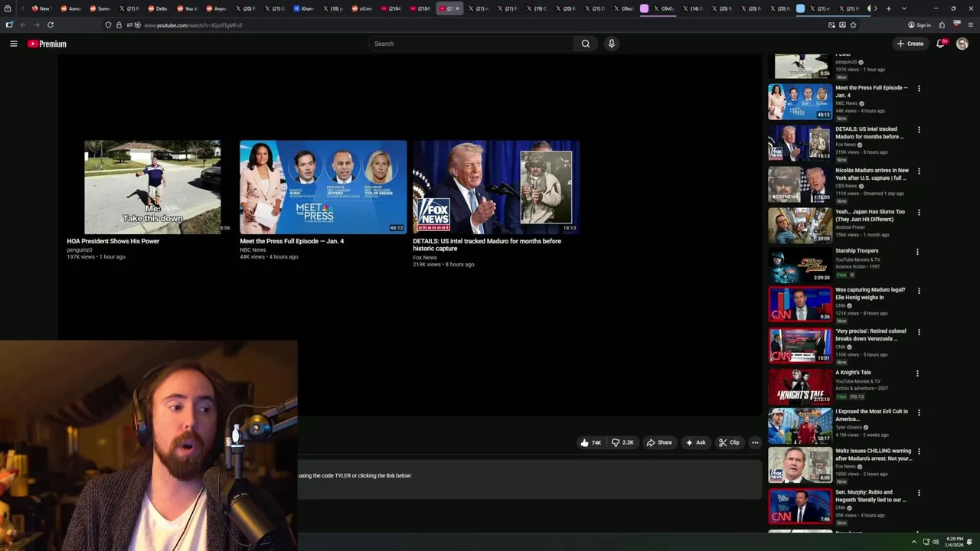Viewport: 980px width, 551px height.
Task: Focus the YouTube Search field
Action: (471, 44)
